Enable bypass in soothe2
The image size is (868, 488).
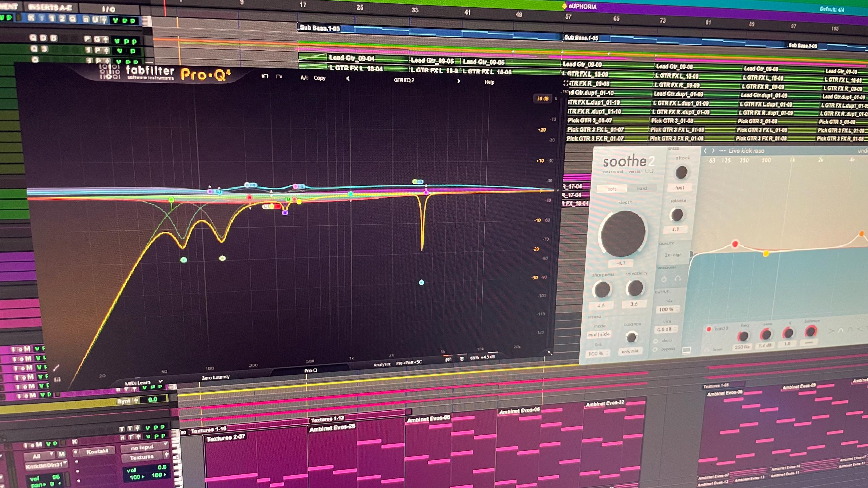655,349
